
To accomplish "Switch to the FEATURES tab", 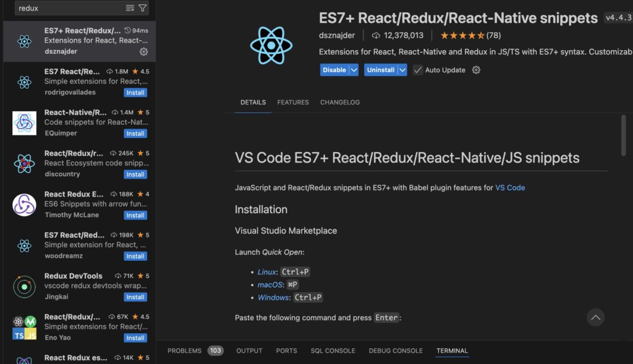I will coord(293,102).
